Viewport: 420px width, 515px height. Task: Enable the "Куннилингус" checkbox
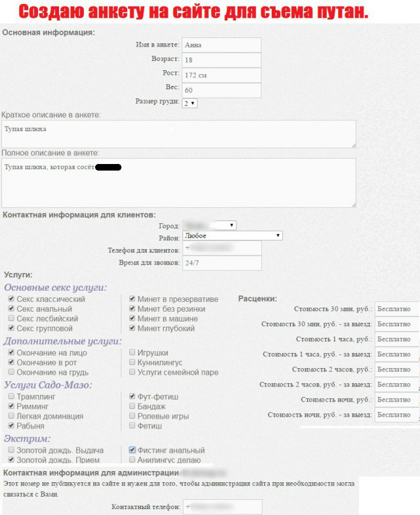pyautogui.click(x=132, y=362)
